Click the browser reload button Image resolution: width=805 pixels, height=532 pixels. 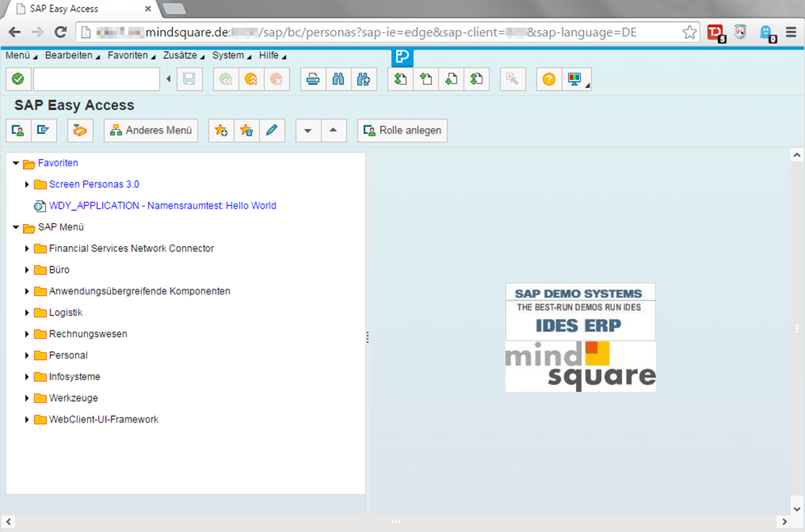(x=60, y=32)
